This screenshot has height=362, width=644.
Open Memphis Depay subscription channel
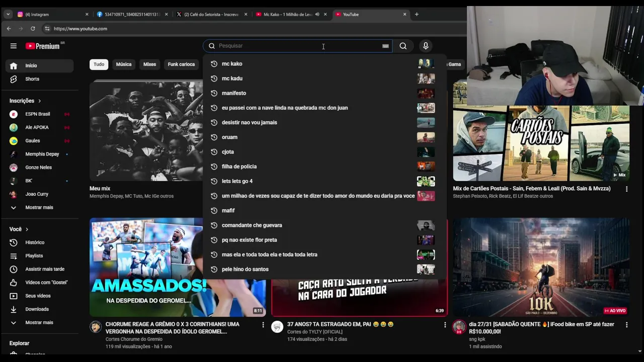tap(39, 154)
